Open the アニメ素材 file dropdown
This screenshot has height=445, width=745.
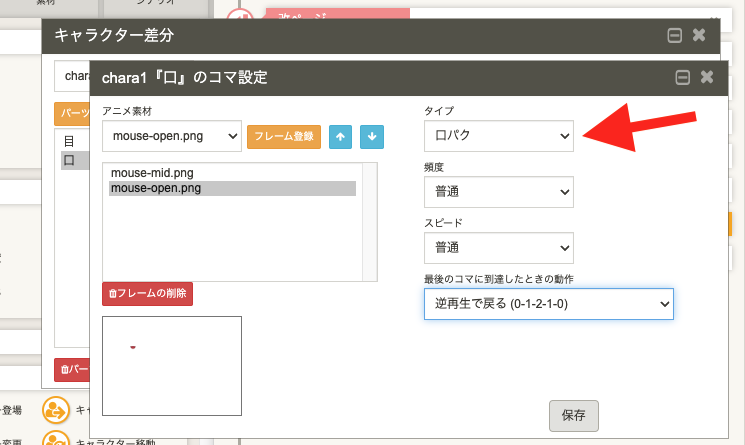click(x=171, y=136)
